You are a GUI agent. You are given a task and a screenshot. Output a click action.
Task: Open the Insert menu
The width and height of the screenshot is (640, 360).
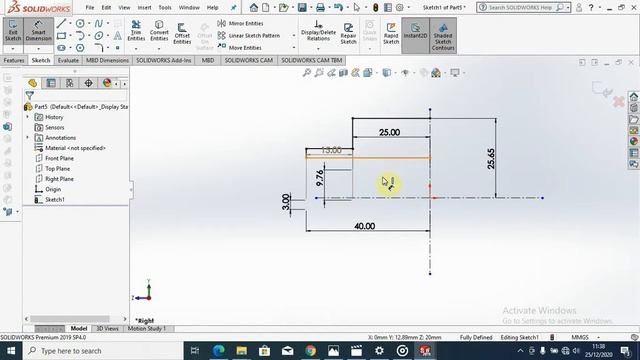pos(144,7)
